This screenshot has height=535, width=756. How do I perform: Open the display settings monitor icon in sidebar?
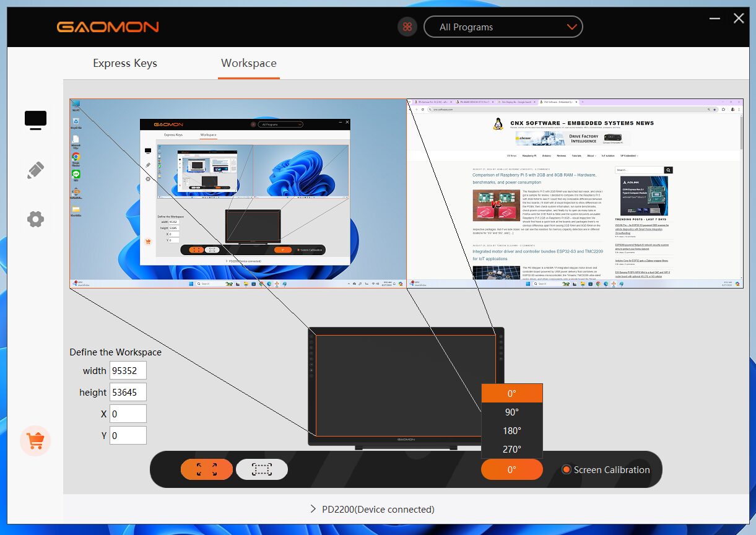pos(35,120)
